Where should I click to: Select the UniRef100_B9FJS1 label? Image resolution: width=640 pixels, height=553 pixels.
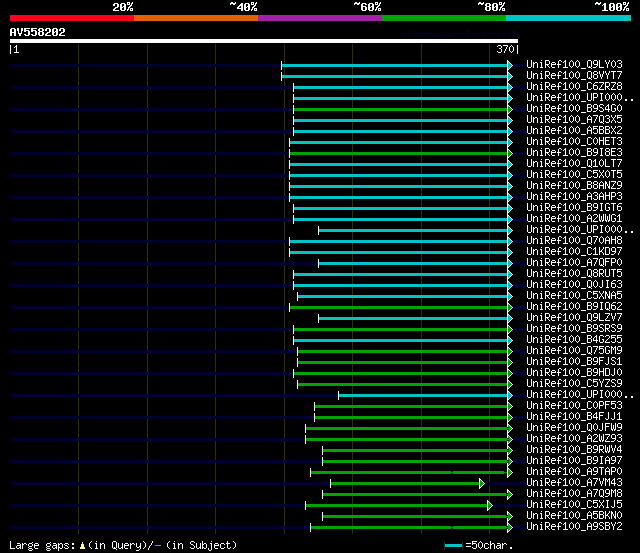point(574,362)
